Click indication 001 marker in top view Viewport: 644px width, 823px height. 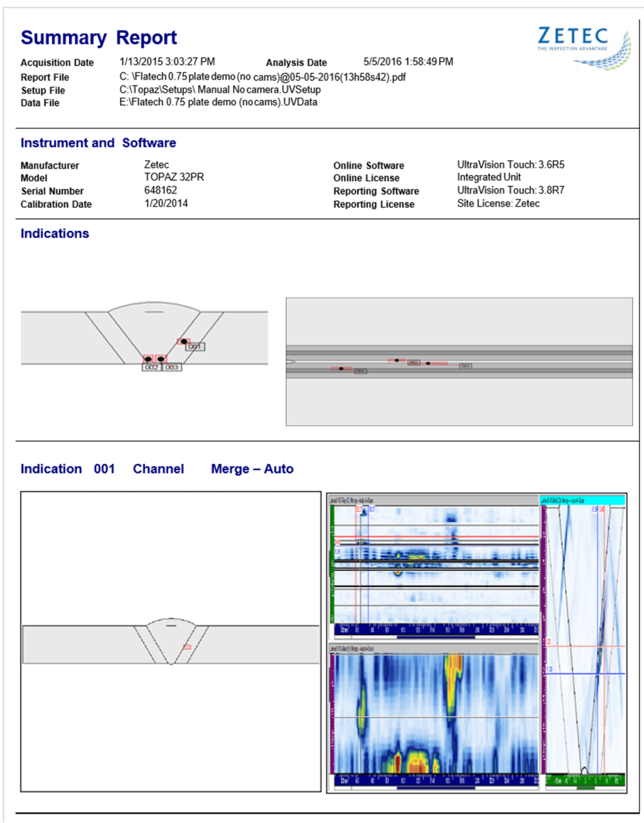pyautogui.click(x=341, y=369)
